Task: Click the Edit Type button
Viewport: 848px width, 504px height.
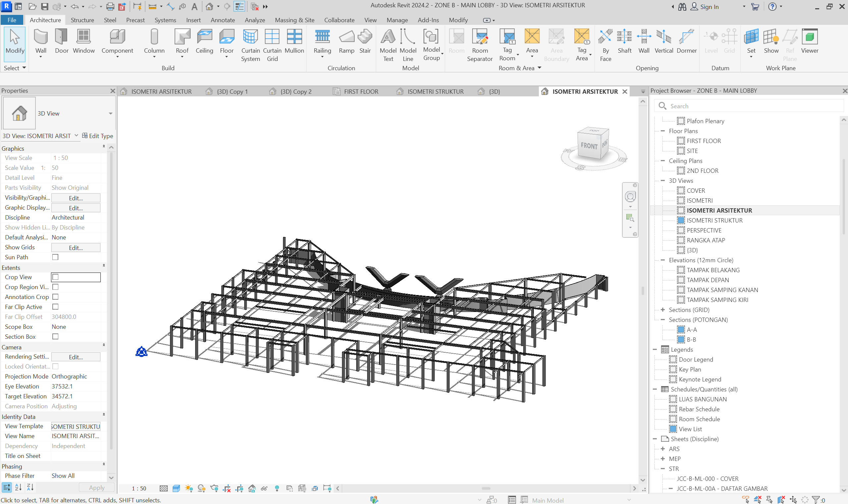Action: [97, 136]
